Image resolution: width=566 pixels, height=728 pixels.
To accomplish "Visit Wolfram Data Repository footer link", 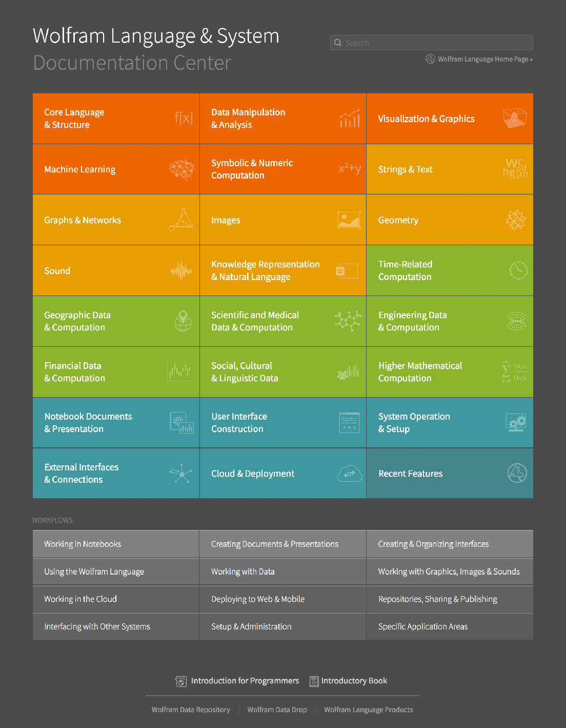I will coord(191,710).
